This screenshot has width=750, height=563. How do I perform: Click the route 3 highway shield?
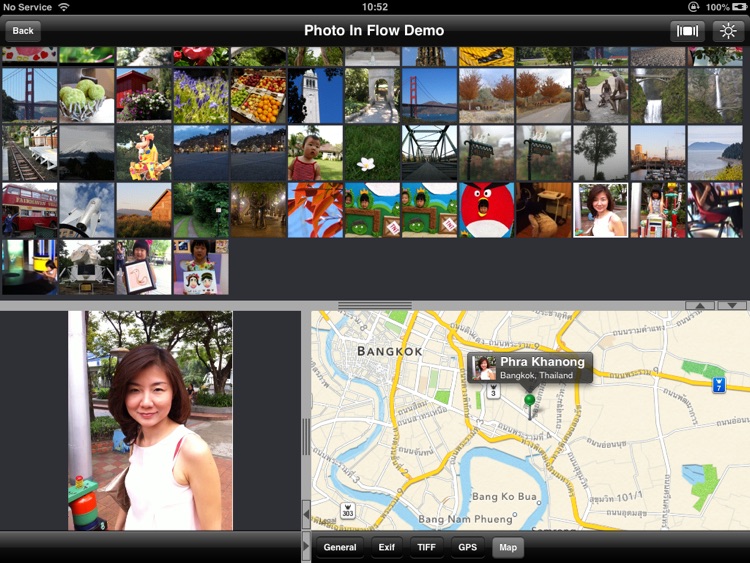(493, 390)
